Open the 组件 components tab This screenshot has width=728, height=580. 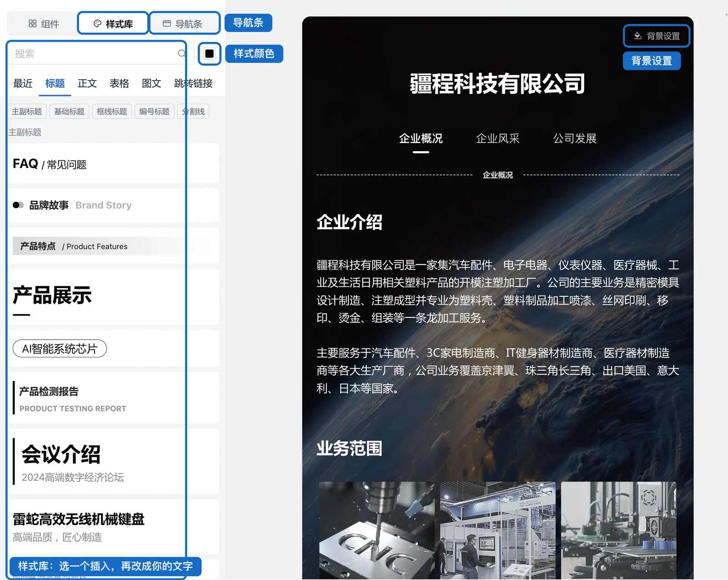click(x=44, y=24)
